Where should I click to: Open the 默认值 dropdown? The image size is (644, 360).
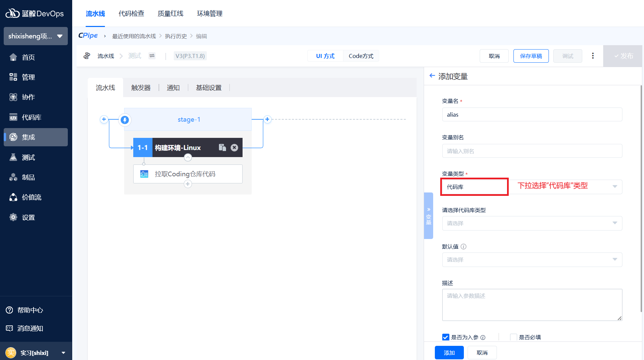(x=532, y=260)
